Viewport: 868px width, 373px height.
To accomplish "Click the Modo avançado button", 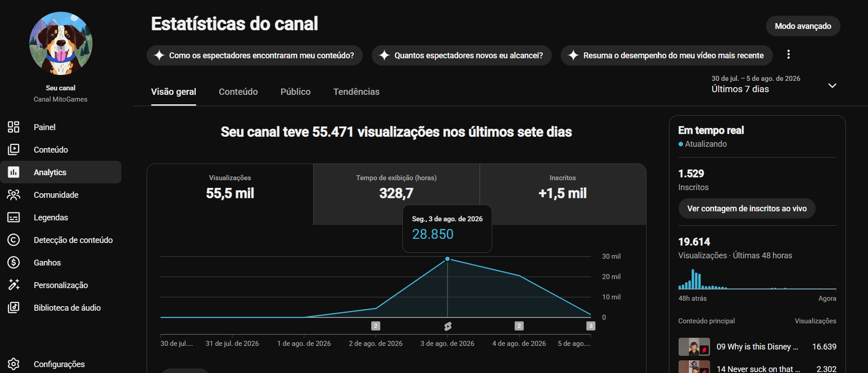I will coord(803,26).
